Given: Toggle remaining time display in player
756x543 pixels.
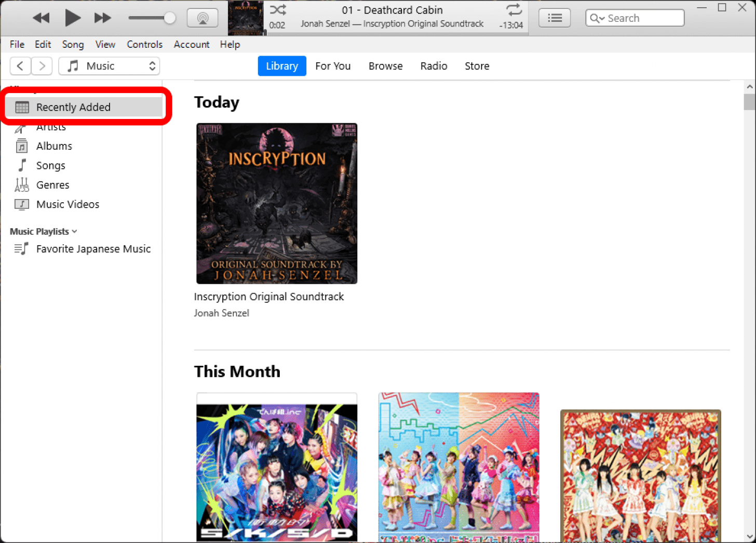Looking at the screenshot, I should click(x=511, y=25).
